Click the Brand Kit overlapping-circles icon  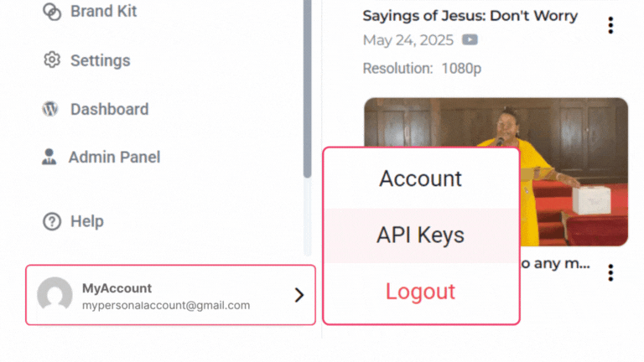[52, 12]
